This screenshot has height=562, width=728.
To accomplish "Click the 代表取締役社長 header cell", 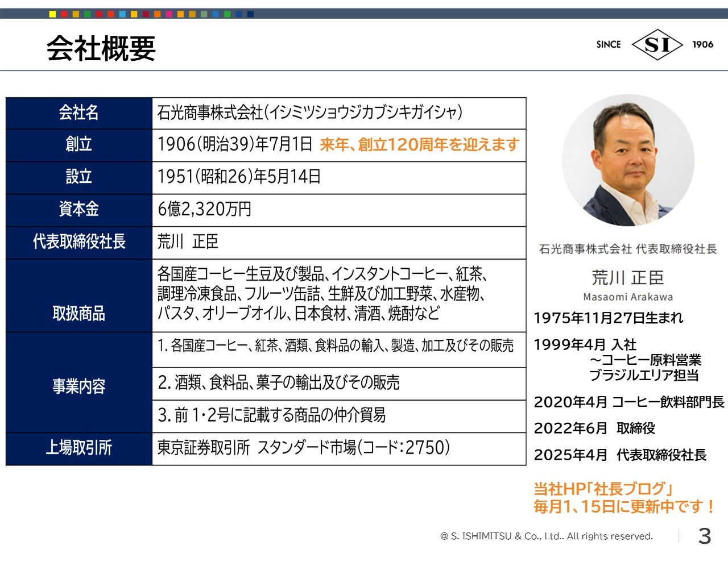I will tap(80, 242).
